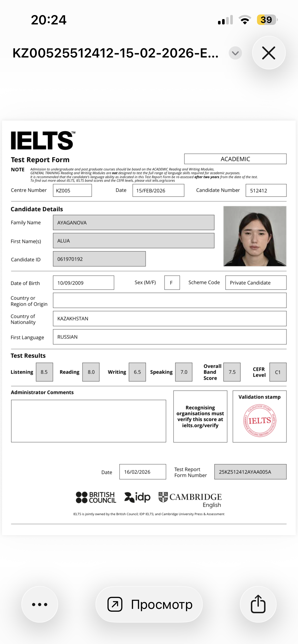Viewport: 298px width, 644px height.
Task: Tap the ielts.org/verify notice text
Action: click(200, 416)
